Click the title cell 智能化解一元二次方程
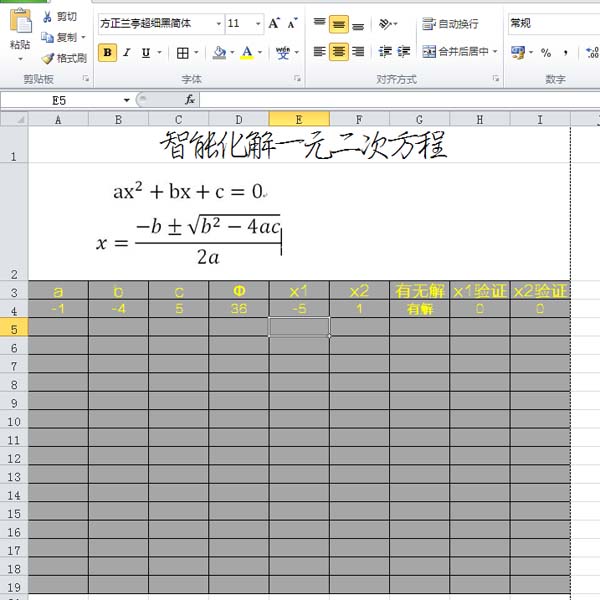600x600 pixels. 299,145
